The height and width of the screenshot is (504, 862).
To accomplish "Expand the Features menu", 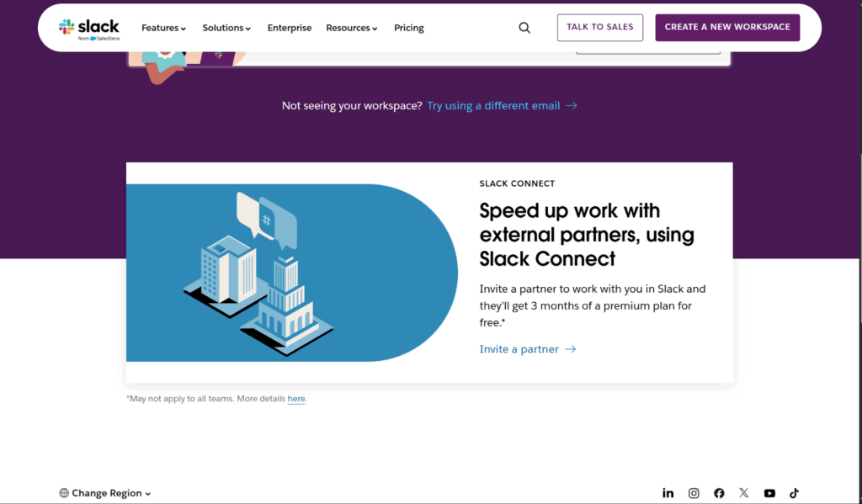I will coord(163,28).
